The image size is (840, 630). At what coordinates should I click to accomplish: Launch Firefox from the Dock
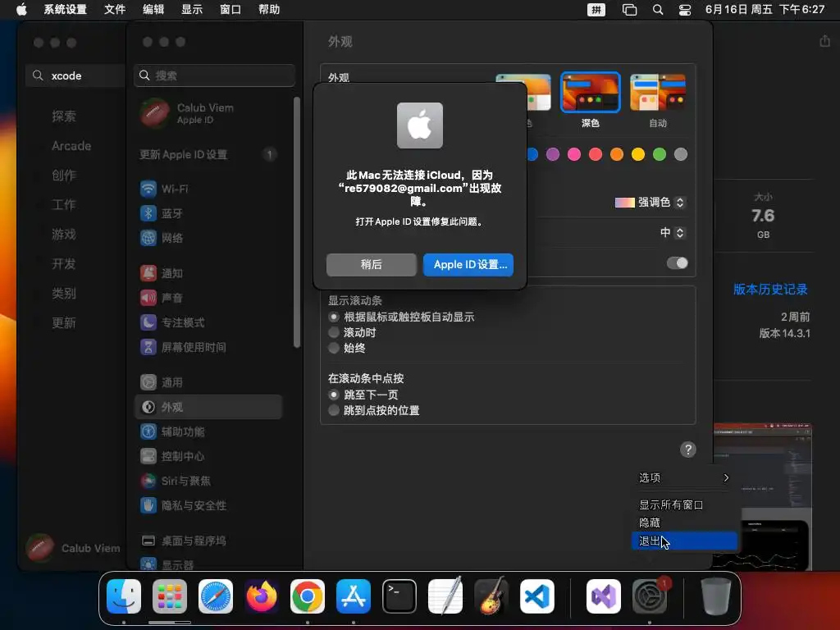(x=262, y=596)
